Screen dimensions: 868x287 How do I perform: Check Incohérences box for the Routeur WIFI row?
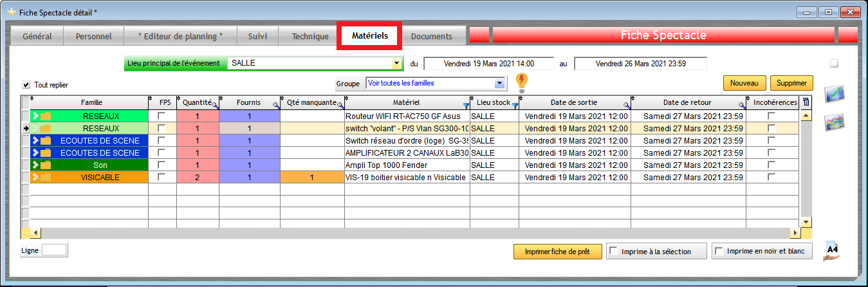pos(771,116)
